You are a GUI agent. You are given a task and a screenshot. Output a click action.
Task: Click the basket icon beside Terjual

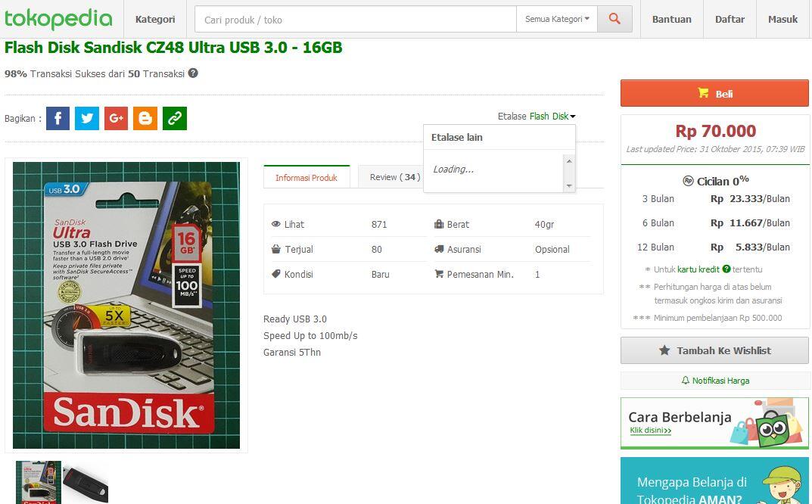pyautogui.click(x=276, y=249)
